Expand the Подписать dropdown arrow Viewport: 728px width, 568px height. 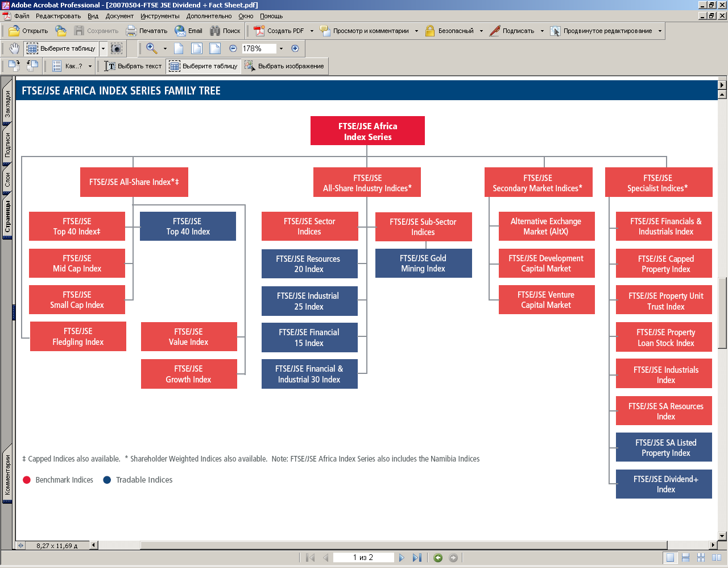pos(542,31)
